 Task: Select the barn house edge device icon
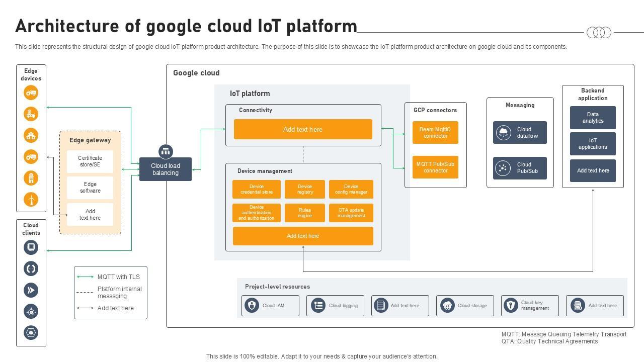(x=31, y=135)
